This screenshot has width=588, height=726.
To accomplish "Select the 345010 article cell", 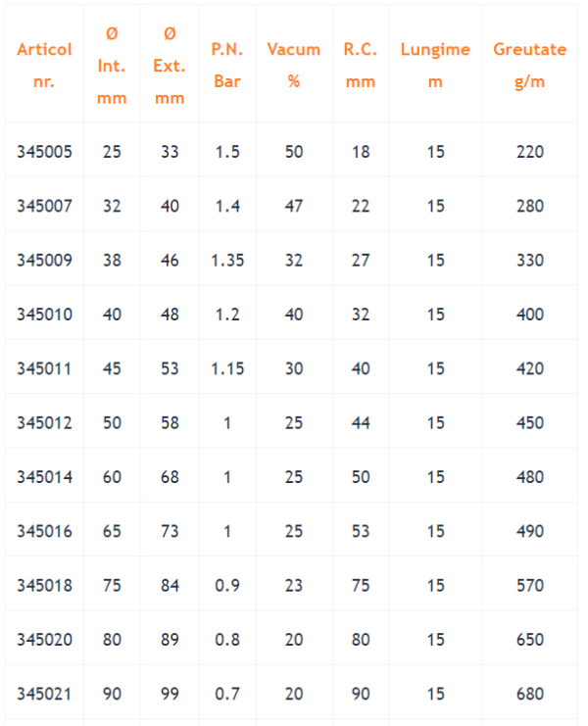I will pos(44,315).
